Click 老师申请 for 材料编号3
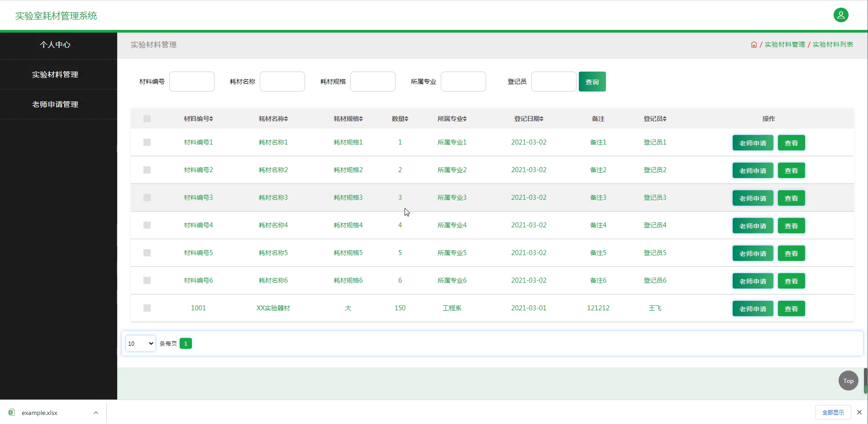Screen dimensions: 868x424 click(753, 198)
